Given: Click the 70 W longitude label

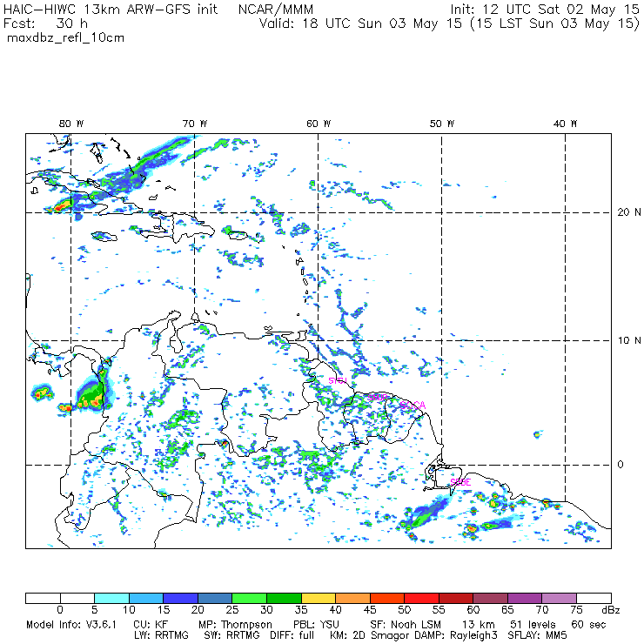Looking at the screenshot, I should pos(195,124).
